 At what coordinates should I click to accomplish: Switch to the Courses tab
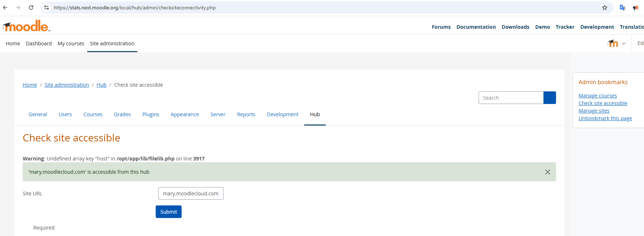point(93,114)
